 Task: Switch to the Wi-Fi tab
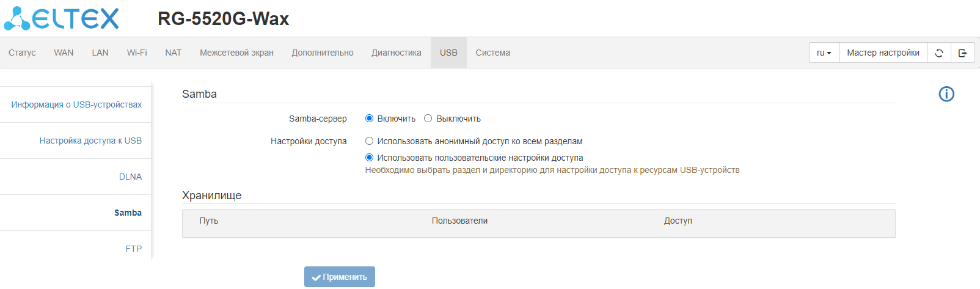point(137,53)
